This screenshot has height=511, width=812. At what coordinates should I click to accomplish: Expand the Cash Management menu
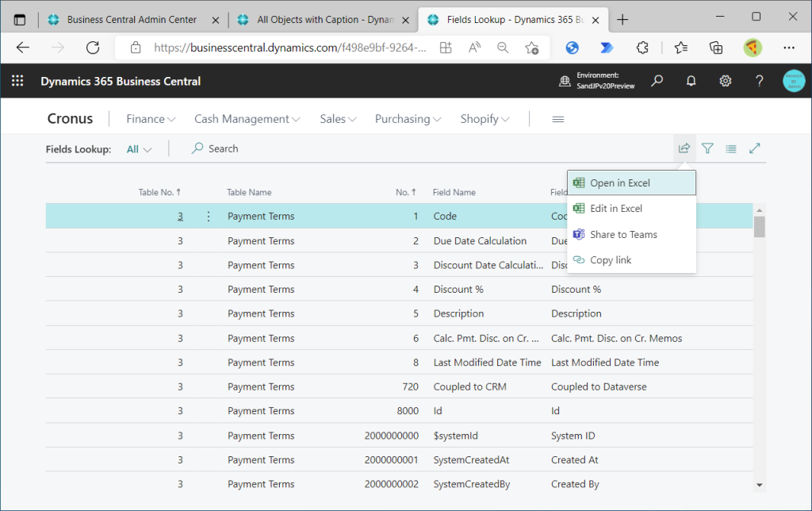point(247,119)
